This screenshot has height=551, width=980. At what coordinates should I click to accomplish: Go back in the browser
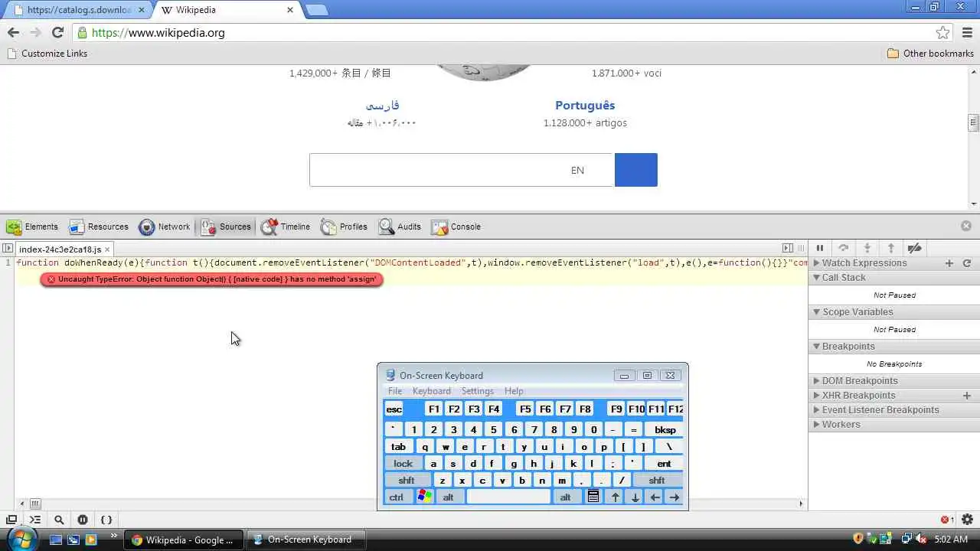click(x=13, y=32)
